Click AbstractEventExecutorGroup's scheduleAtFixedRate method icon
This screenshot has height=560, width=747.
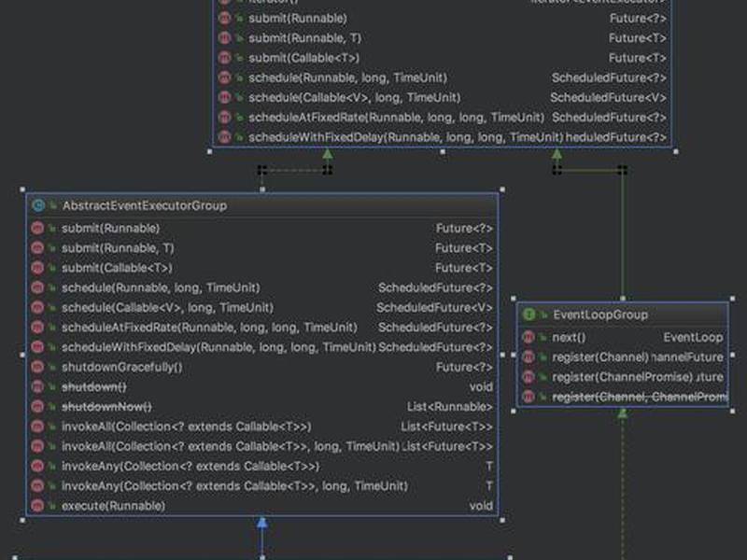(x=37, y=328)
